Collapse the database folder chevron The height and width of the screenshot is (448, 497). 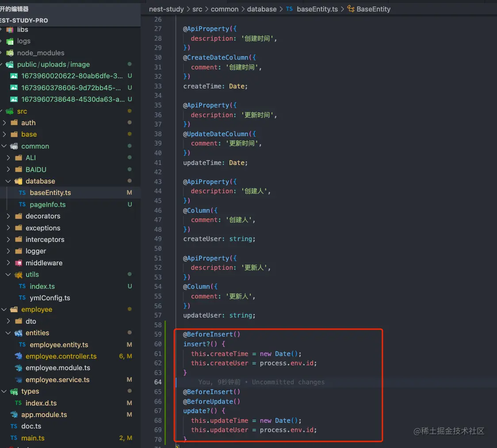(x=8, y=181)
